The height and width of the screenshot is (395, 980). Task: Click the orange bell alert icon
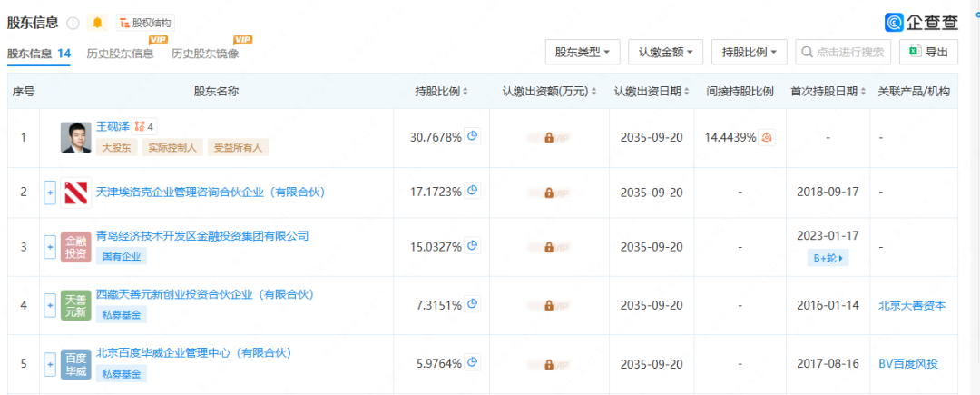97,23
